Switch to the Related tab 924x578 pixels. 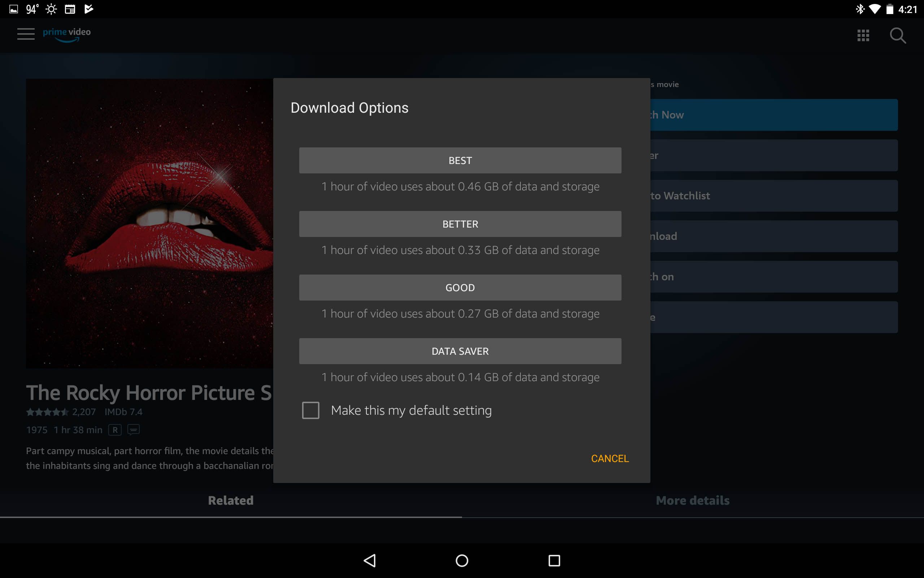231,500
